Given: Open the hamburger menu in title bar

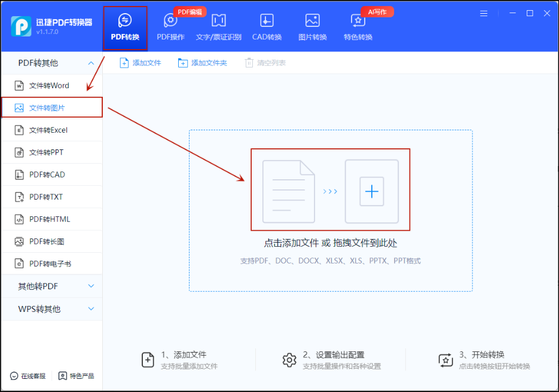Looking at the screenshot, I should (484, 14).
